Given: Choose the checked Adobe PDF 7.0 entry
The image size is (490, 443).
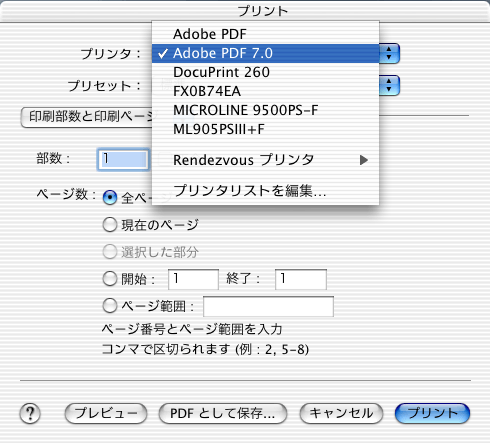Looking at the screenshot, I should click(265, 53).
